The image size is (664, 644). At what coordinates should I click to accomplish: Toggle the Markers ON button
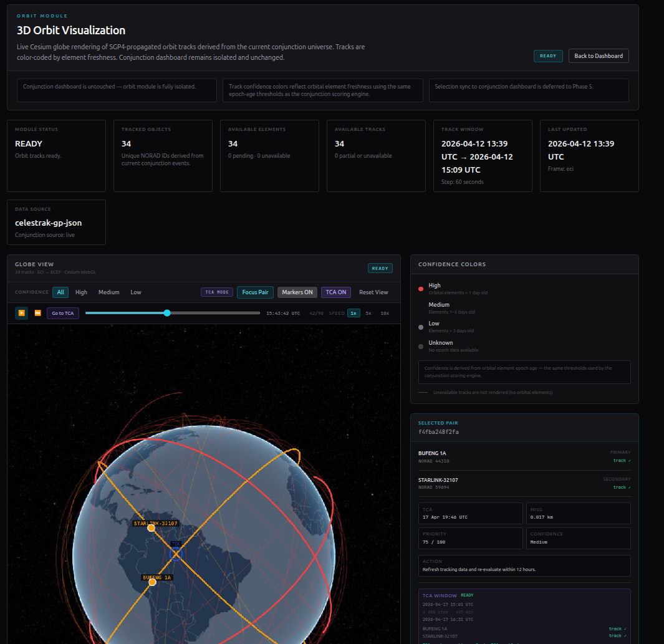click(297, 292)
